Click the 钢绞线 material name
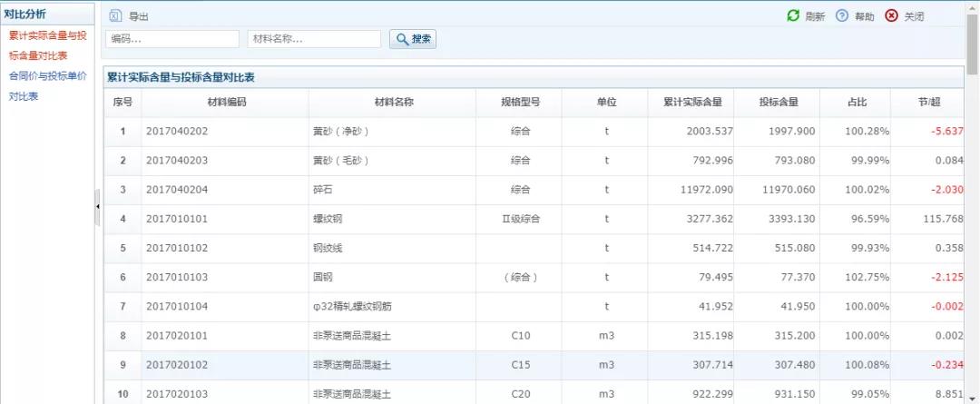 [328, 248]
